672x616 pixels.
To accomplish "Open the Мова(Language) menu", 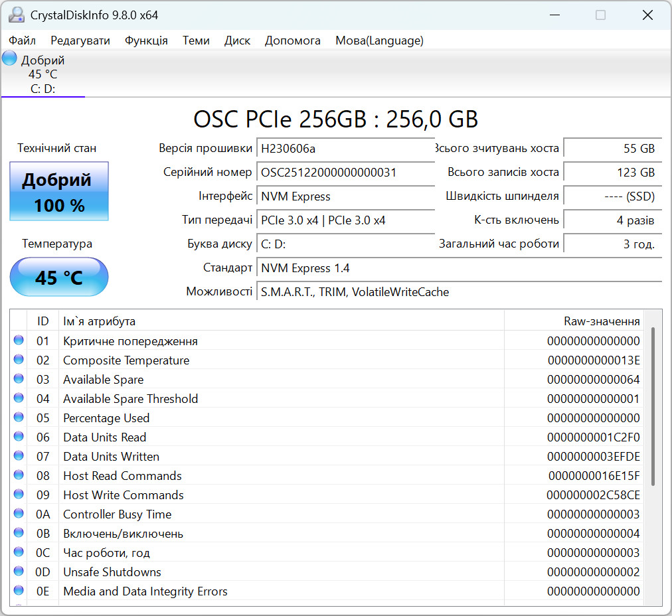I will click(379, 40).
